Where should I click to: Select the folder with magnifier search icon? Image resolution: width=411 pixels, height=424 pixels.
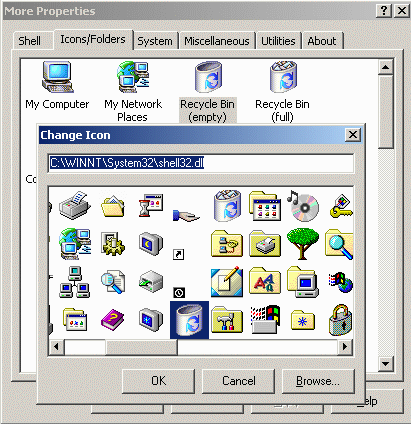tap(339, 244)
